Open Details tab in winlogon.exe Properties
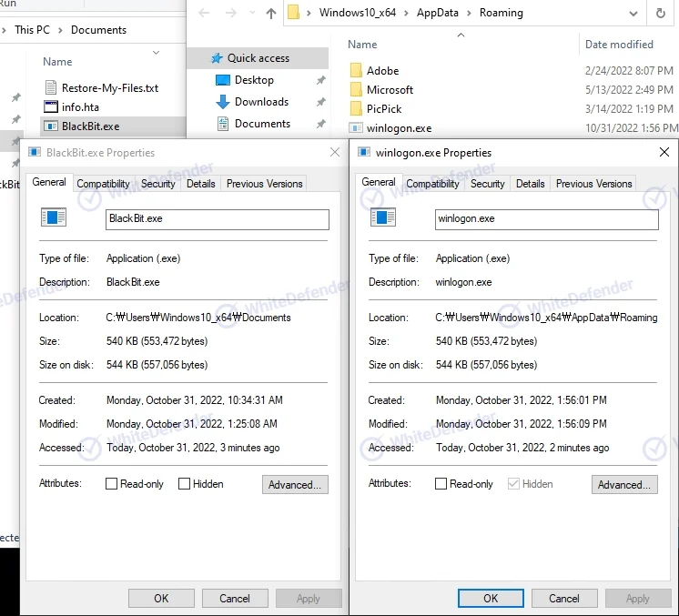 click(530, 184)
